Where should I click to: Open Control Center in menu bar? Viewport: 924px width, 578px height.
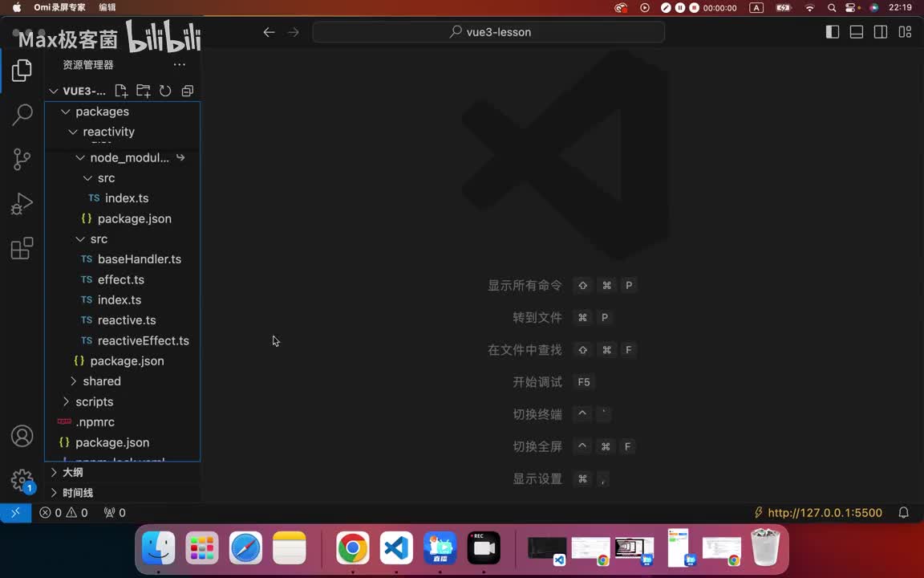(x=851, y=8)
